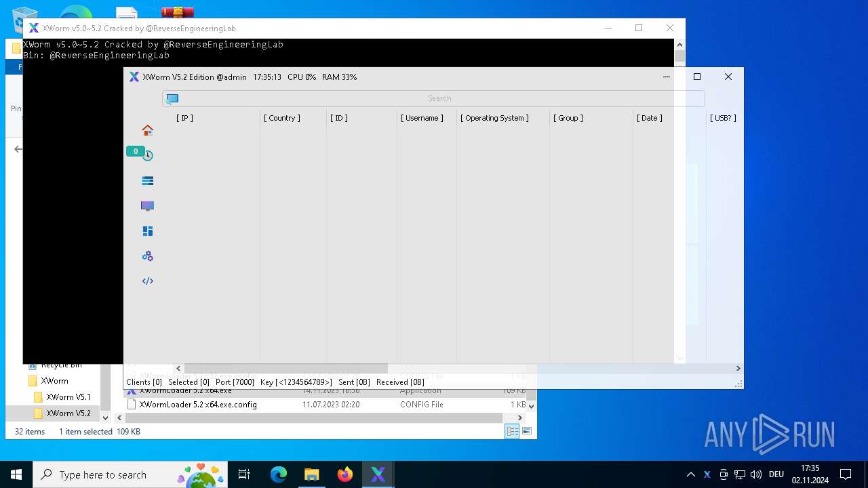The image size is (868, 488).
Task: Open Task View on the taskbar
Action: coord(244,474)
